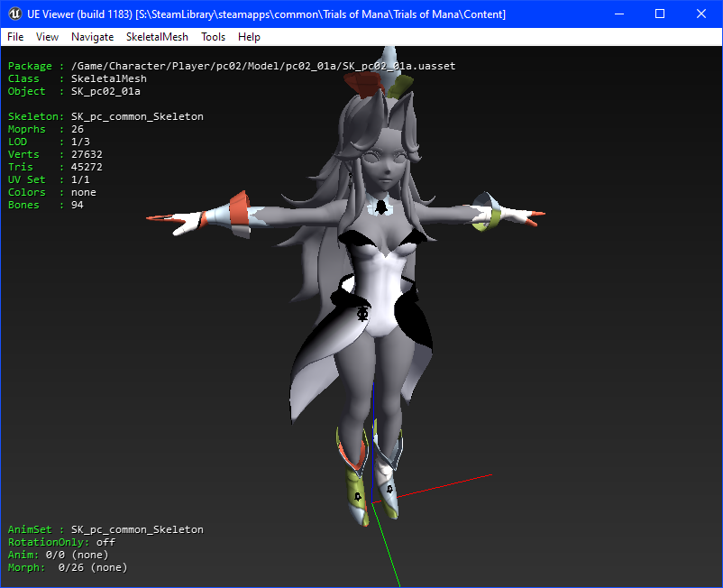Image resolution: width=723 pixels, height=588 pixels.
Task: Open the Tools menu
Action: (x=213, y=37)
